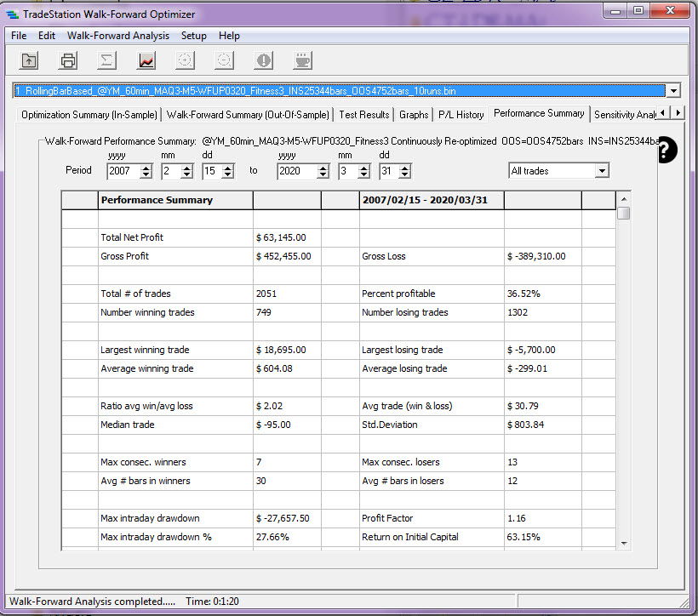The height and width of the screenshot is (616, 698).
Task: Click the start year field showing 2007
Action: (124, 171)
